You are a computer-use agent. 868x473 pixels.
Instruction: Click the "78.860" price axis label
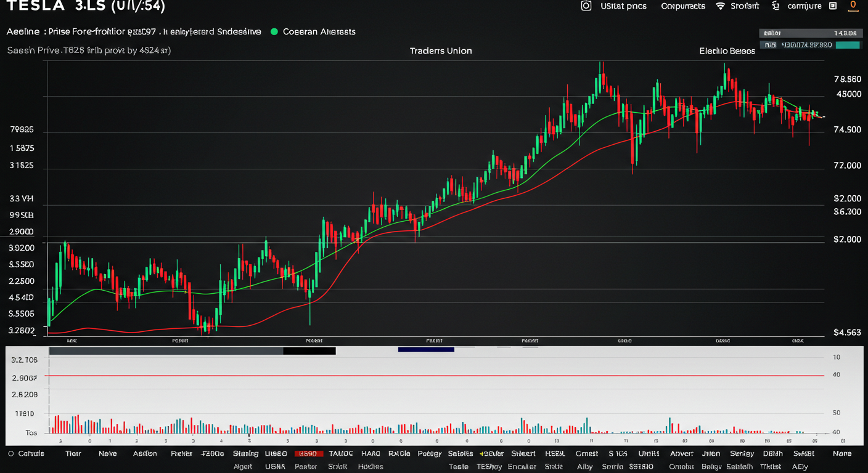[x=847, y=79]
